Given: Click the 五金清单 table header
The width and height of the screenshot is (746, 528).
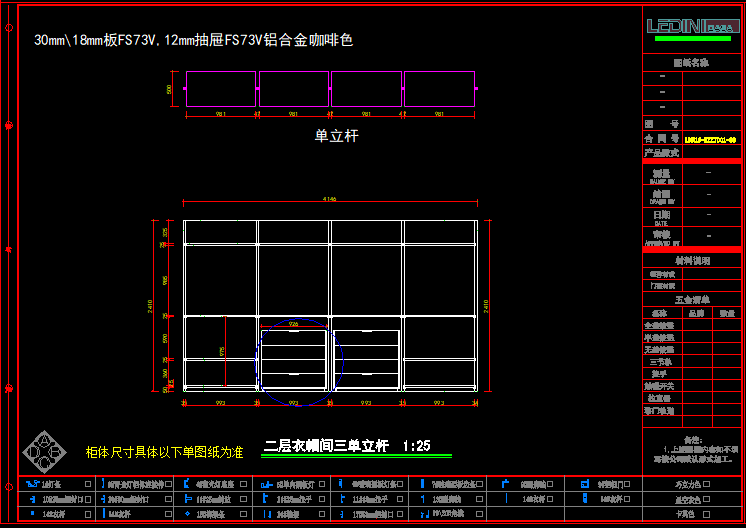Looking at the screenshot, I should 692,300.
